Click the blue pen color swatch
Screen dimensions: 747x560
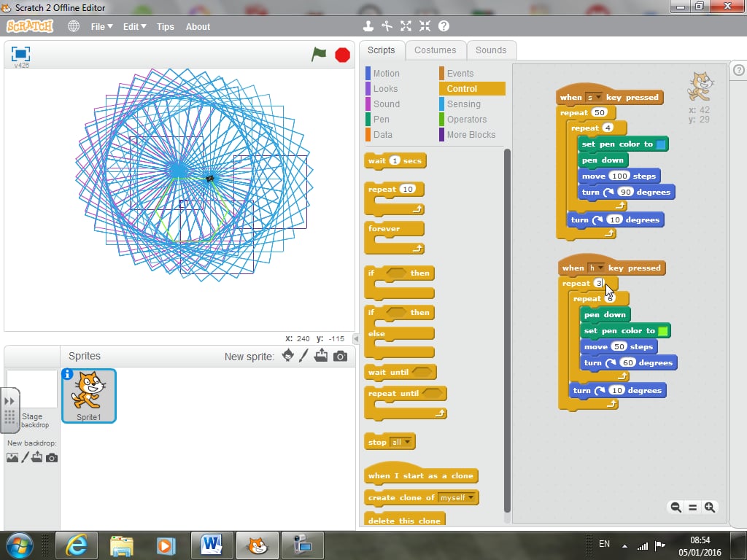pos(660,144)
